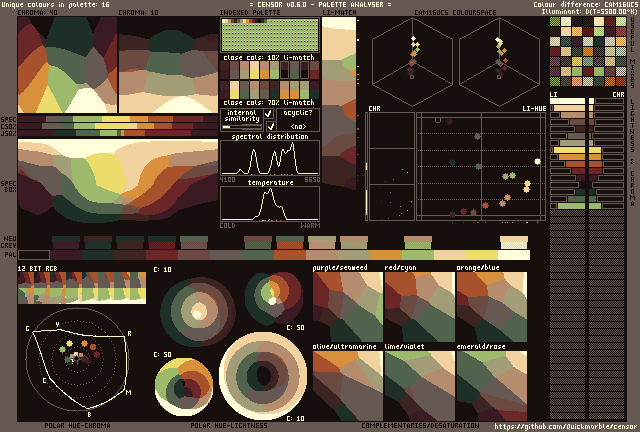The image size is (640, 432).
Task: Click the 'WARM' temperature label
Action: click(311, 225)
